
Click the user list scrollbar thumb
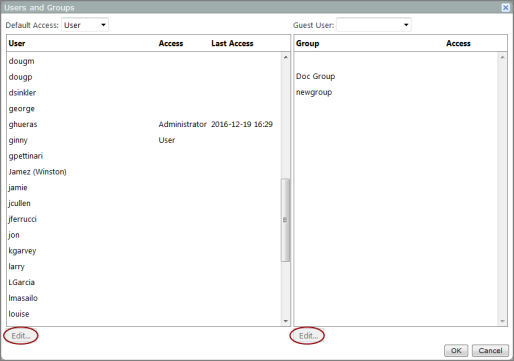point(285,220)
